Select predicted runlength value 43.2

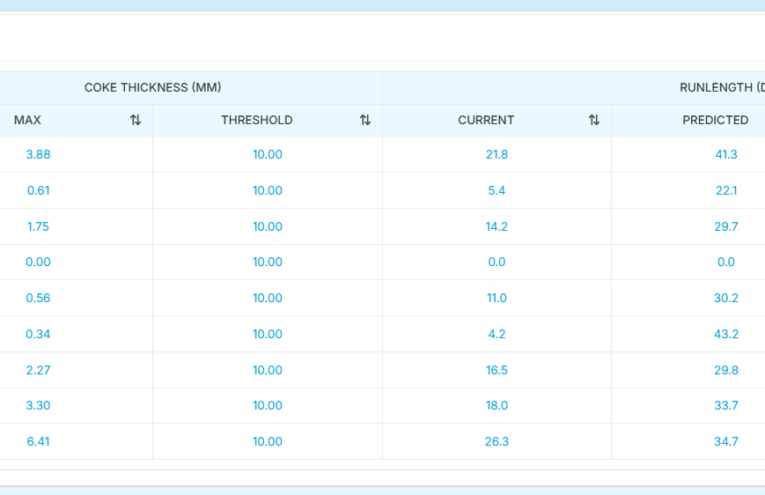(x=726, y=334)
